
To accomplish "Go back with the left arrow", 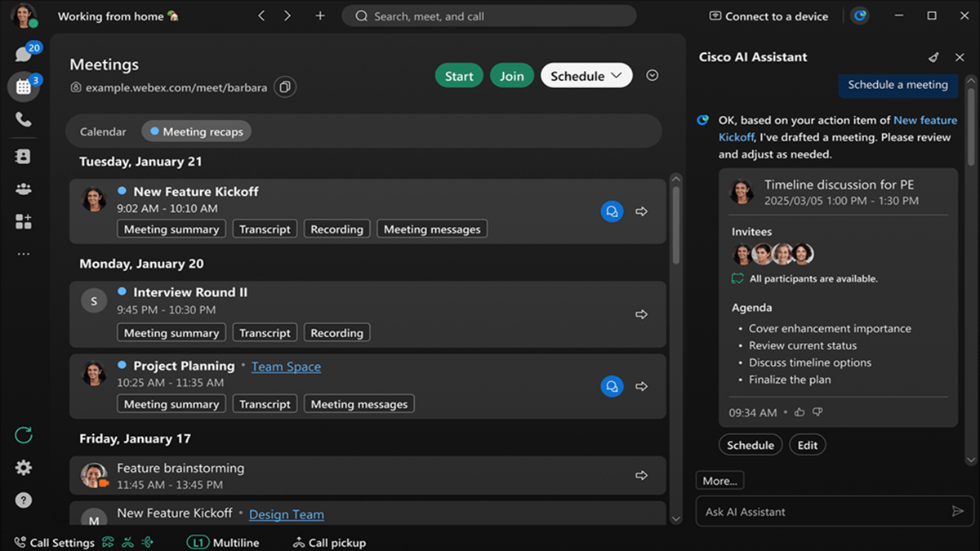I will click(261, 16).
